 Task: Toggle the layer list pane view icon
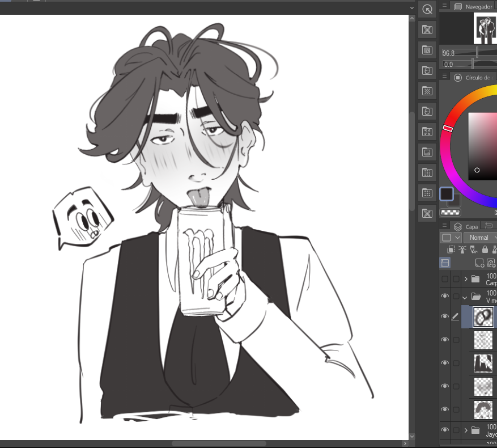[445, 263]
